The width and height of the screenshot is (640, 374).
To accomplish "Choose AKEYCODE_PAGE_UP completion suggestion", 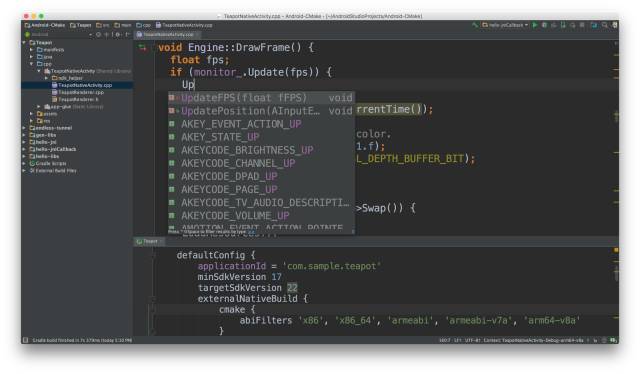I will pyautogui.click(x=261, y=189).
